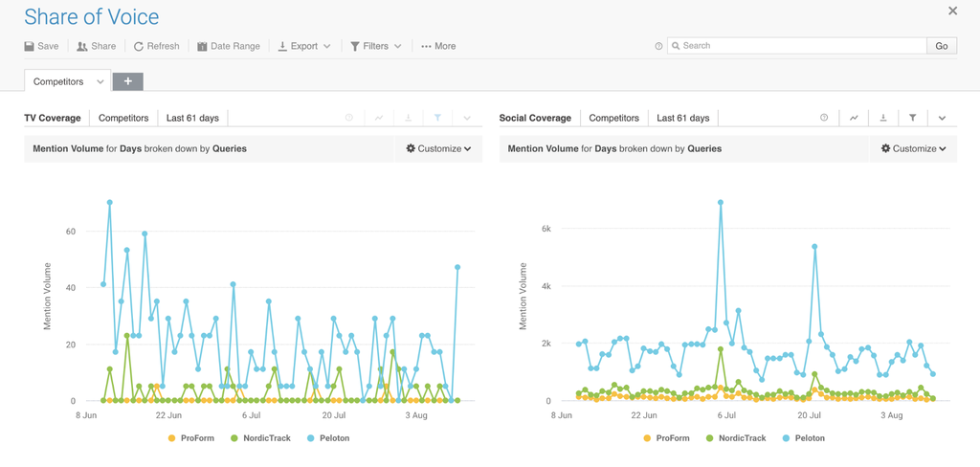980x467 pixels.
Task: Click the filter funnel icon in Social Coverage
Action: (913, 118)
